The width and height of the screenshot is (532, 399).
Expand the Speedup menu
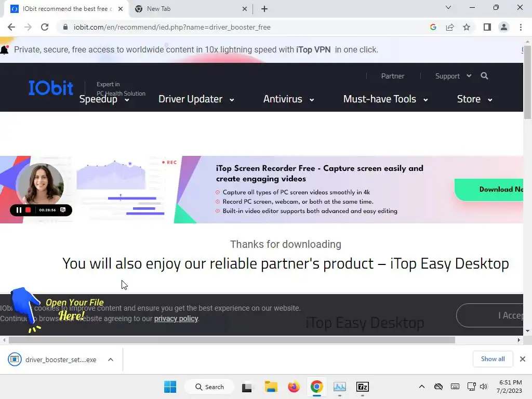pyautogui.click(x=104, y=99)
